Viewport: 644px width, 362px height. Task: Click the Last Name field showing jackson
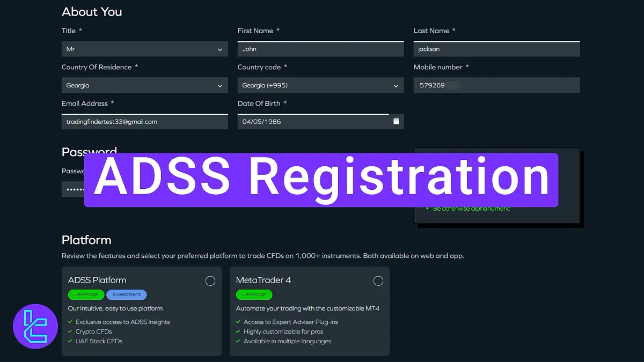(496, 49)
